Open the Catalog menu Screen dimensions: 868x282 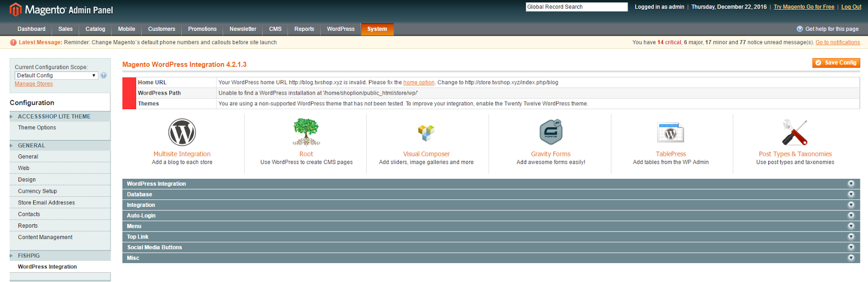tap(95, 29)
